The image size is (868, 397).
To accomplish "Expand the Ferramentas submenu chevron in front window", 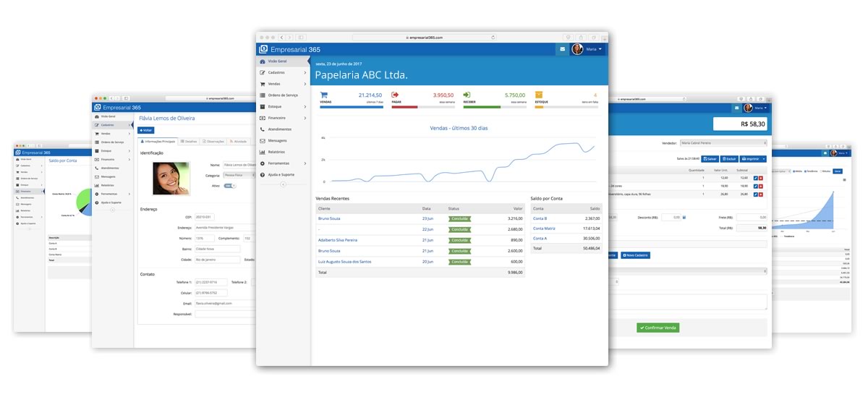I will [x=305, y=163].
